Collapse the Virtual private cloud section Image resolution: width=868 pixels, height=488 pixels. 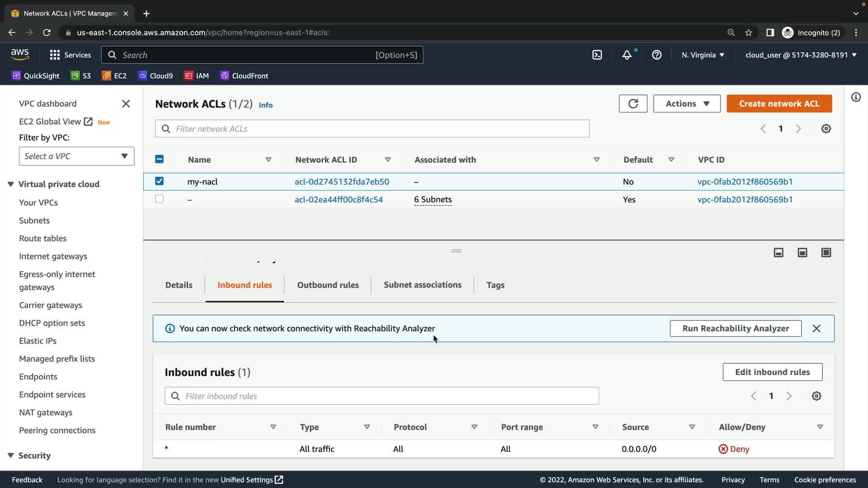11,184
